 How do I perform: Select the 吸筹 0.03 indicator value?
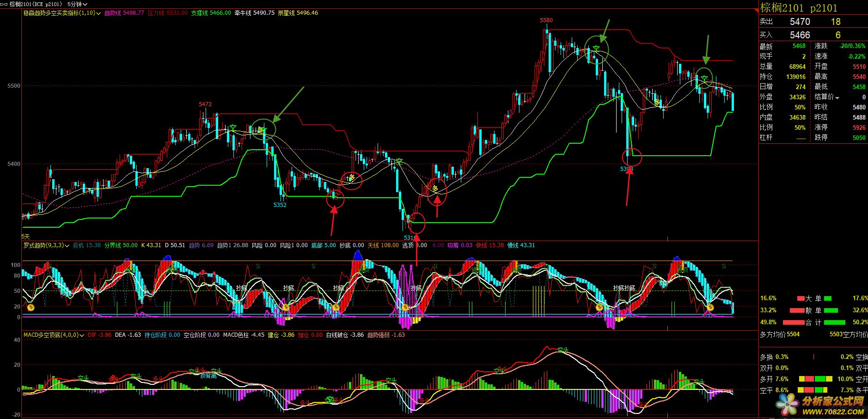[460, 245]
